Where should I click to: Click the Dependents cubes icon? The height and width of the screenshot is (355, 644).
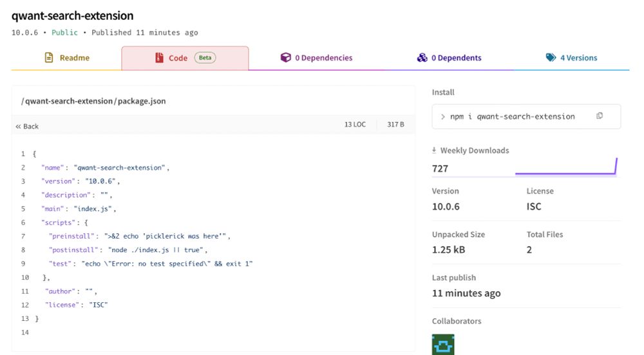click(x=422, y=57)
